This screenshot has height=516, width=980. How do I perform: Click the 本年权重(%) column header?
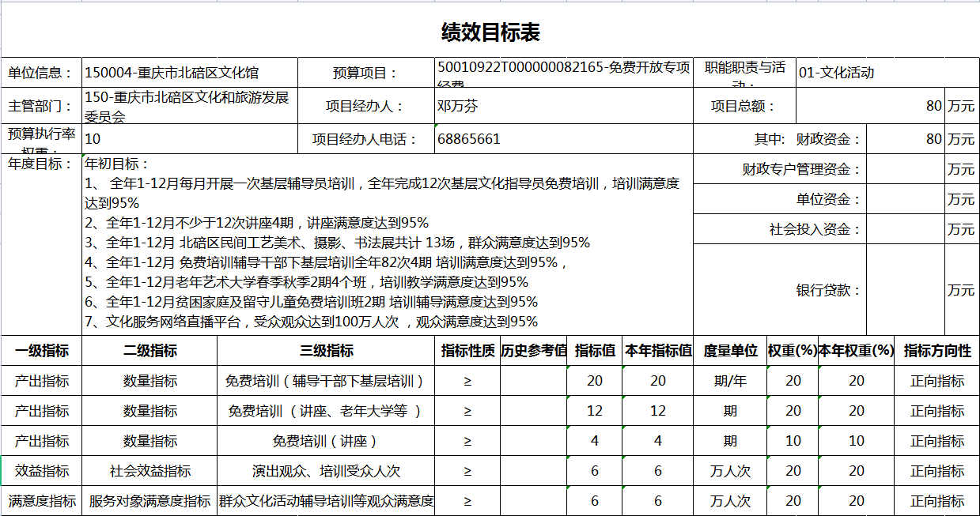coord(857,351)
